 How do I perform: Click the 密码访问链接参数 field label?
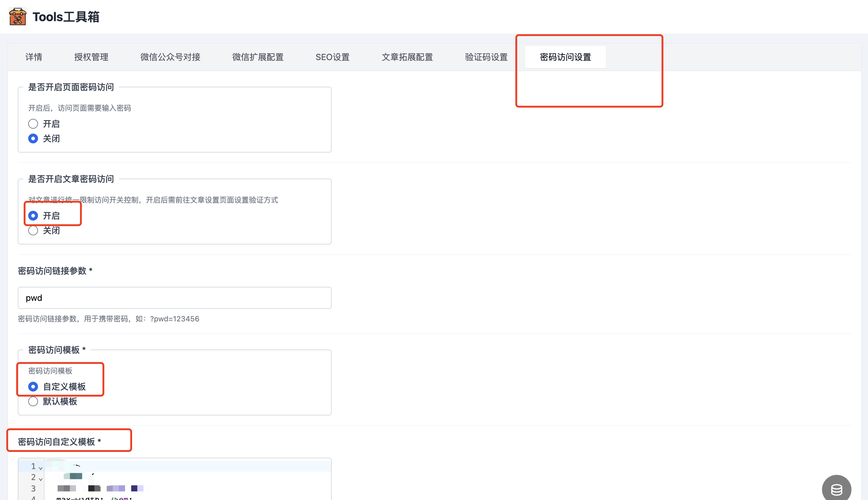tap(55, 271)
